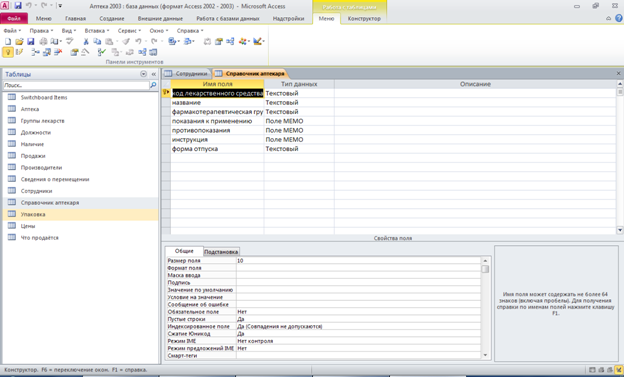Open the Вид dropdown menu
This screenshot has width=624, height=377.
[69, 31]
